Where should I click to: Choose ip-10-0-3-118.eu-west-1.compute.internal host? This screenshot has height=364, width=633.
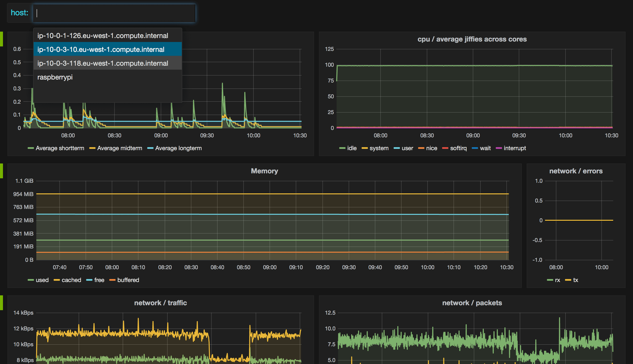103,63
